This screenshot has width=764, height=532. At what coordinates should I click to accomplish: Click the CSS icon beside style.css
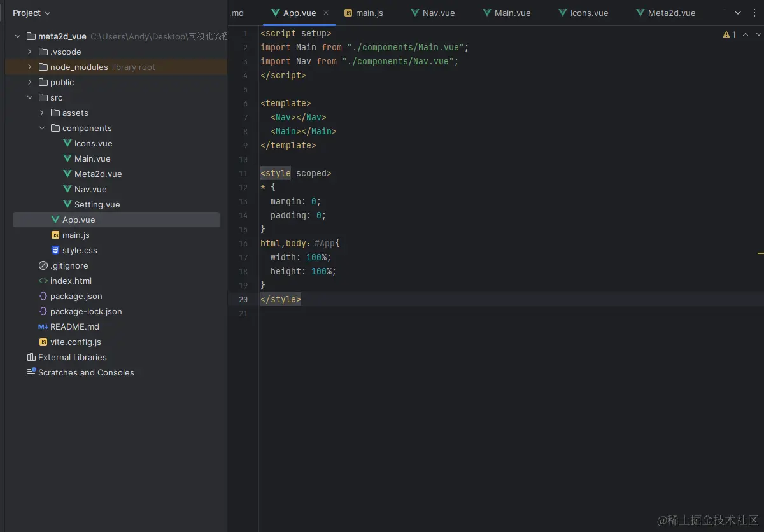pos(55,250)
